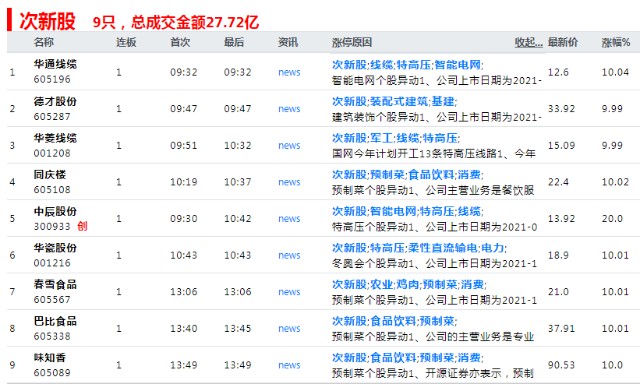Open news link for 华菱线缆
Viewport: 640px width, 384px height.
point(289,146)
